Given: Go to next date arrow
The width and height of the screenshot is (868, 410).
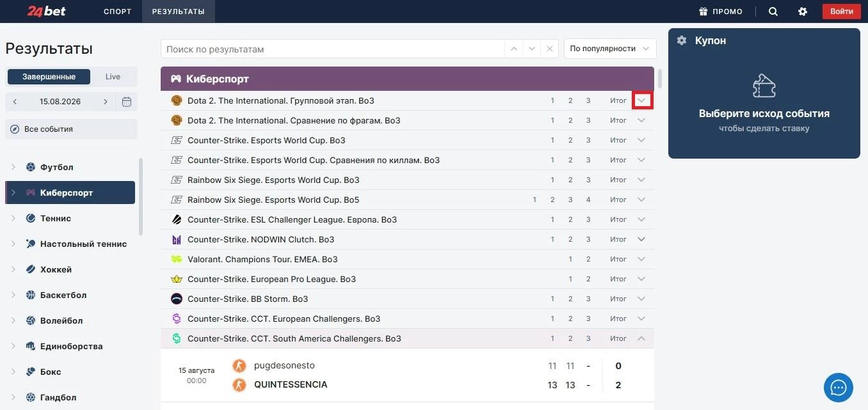Looking at the screenshot, I should pos(106,102).
